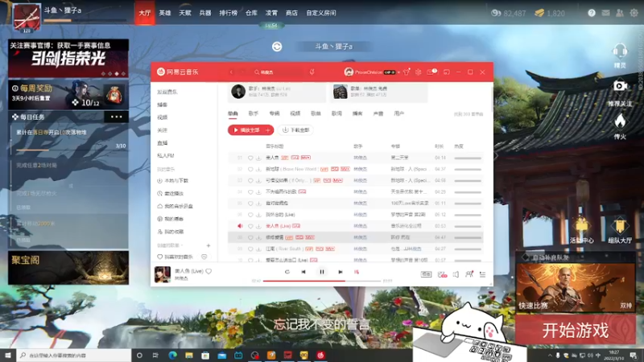Open 组队大厅 in game lobby
This screenshot has width=644, height=362.
tap(620, 231)
